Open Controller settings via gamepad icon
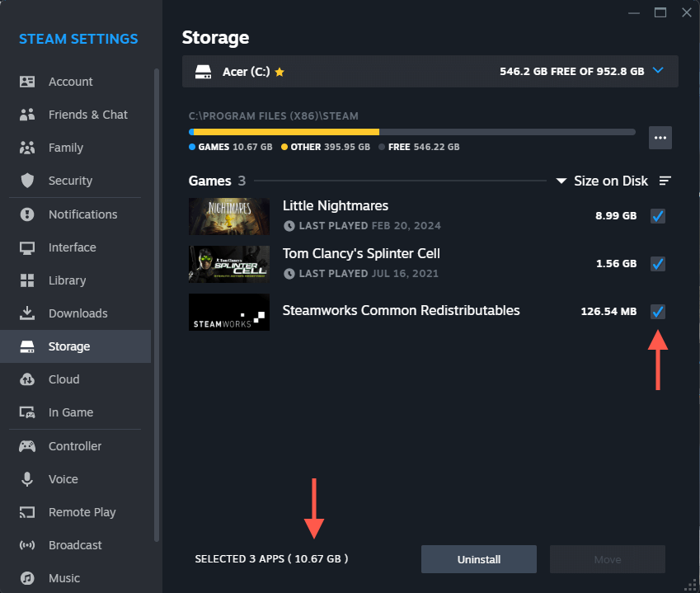Screen dimensions: 700x593 pyautogui.click(x=27, y=445)
